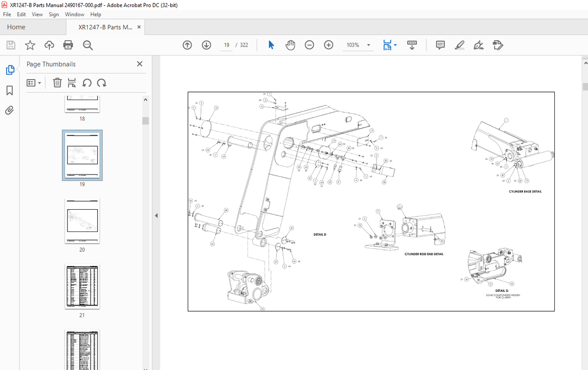The height and width of the screenshot is (370, 588).
Task: Go to the next page
Action: pyautogui.click(x=206, y=45)
